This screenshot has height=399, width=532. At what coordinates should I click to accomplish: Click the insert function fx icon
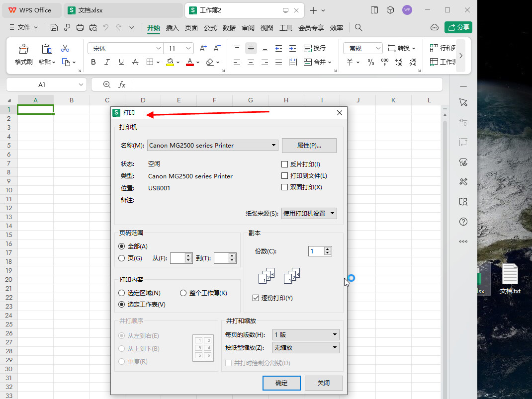tap(122, 85)
